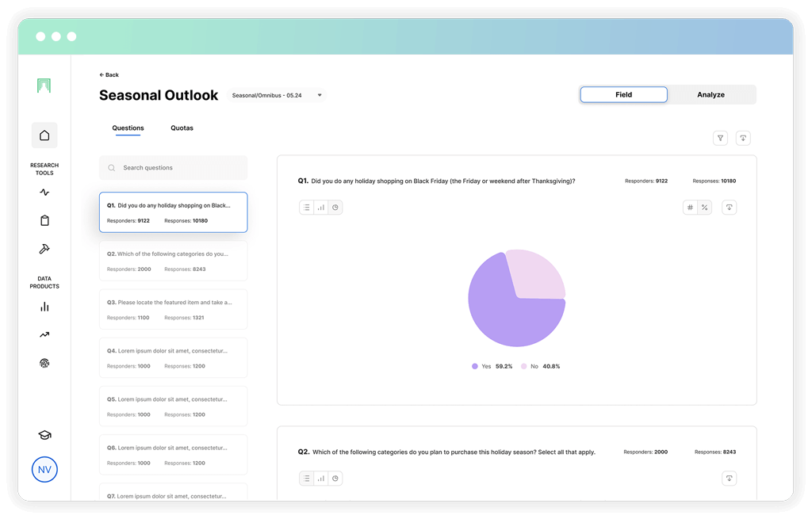Toggle percentage display for Q1
This screenshot has height=519, width=812.
704,207
